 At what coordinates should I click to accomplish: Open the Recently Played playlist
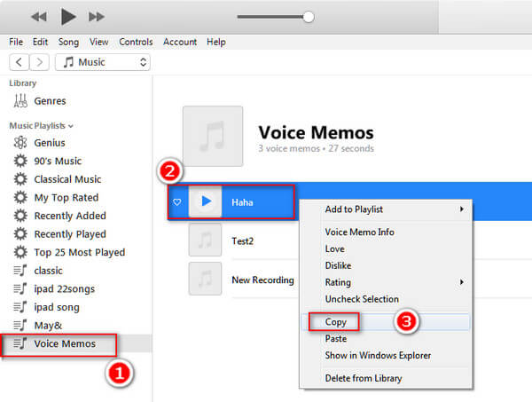point(70,234)
